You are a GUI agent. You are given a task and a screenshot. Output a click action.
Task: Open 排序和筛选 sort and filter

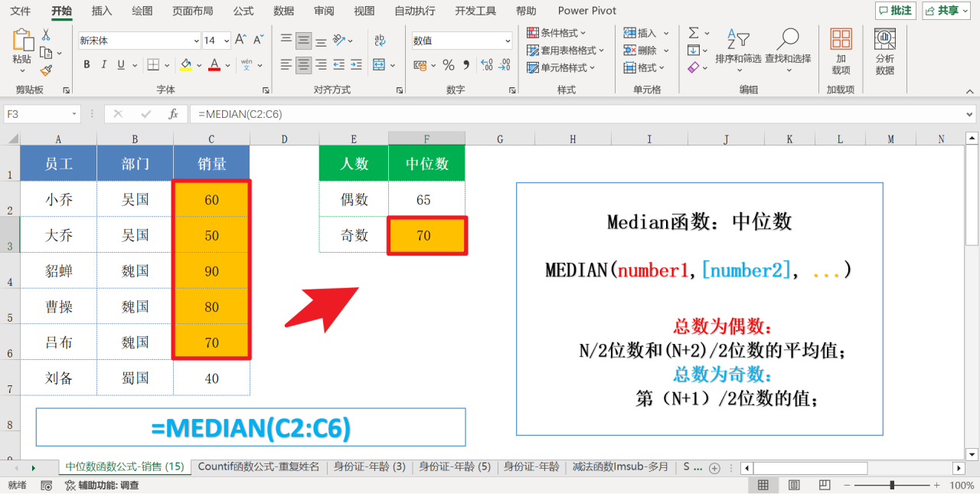738,49
